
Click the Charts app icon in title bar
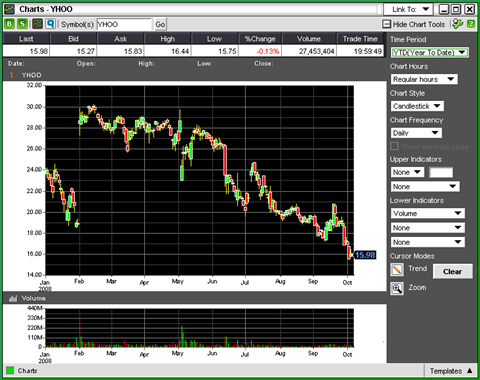click(x=9, y=9)
